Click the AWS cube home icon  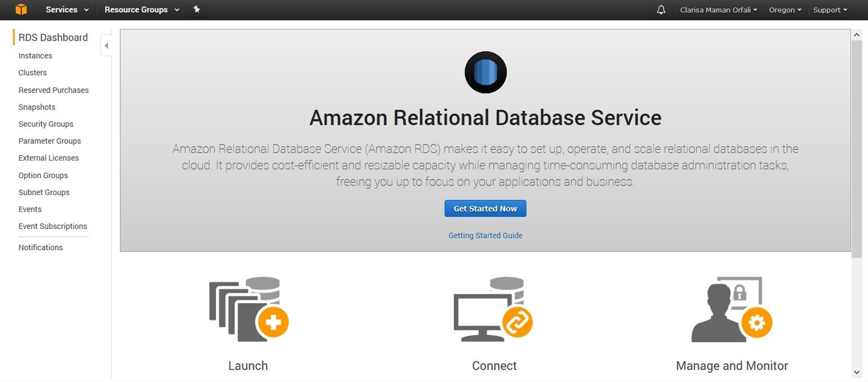[21, 10]
